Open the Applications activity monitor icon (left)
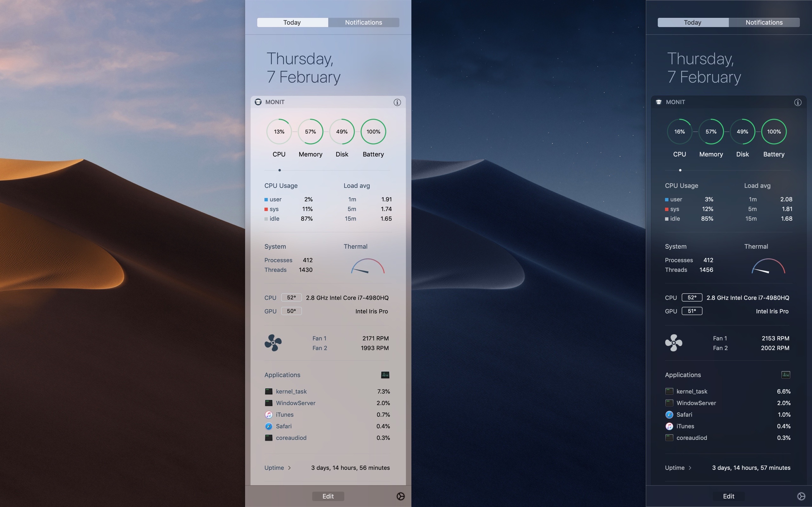This screenshot has height=507, width=812. (x=385, y=375)
